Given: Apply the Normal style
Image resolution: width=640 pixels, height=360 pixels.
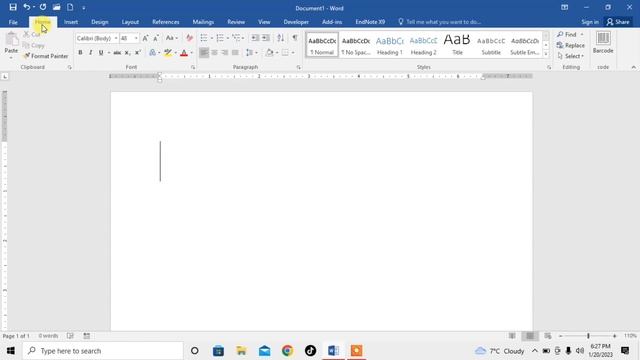Looking at the screenshot, I should (x=322, y=45).
